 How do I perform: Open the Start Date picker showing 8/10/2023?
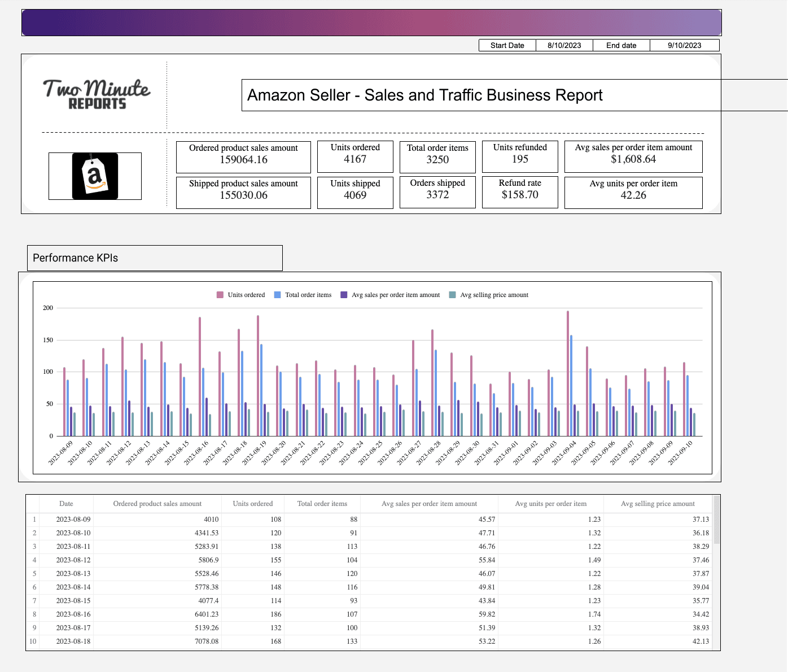click(564, 45)
